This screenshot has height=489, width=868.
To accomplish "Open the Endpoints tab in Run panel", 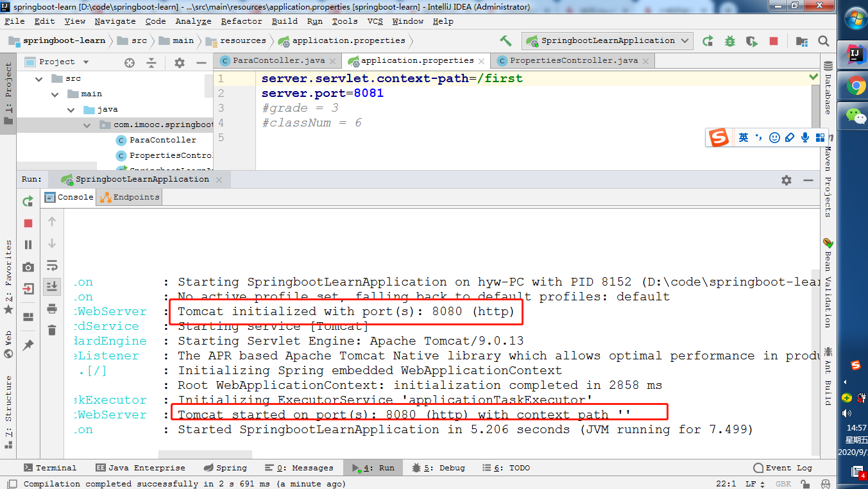I will (x=129, y=197).
